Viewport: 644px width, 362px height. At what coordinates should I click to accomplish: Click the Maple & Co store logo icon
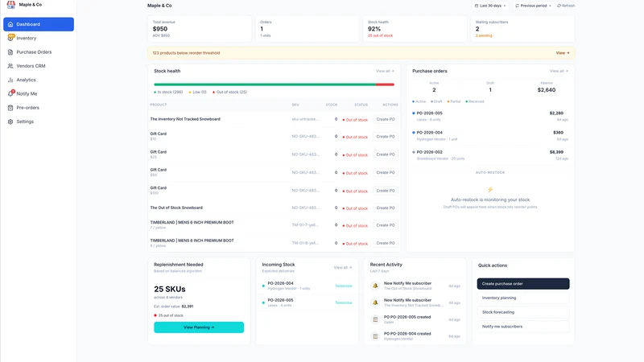tap(11, 5)
